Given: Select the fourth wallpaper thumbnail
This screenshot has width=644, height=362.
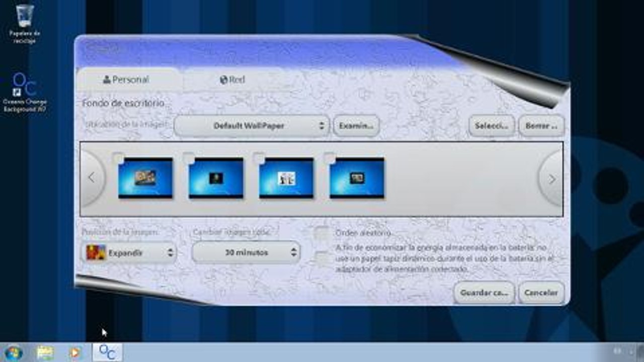Looking at the screenshot, I should (357, 178).
